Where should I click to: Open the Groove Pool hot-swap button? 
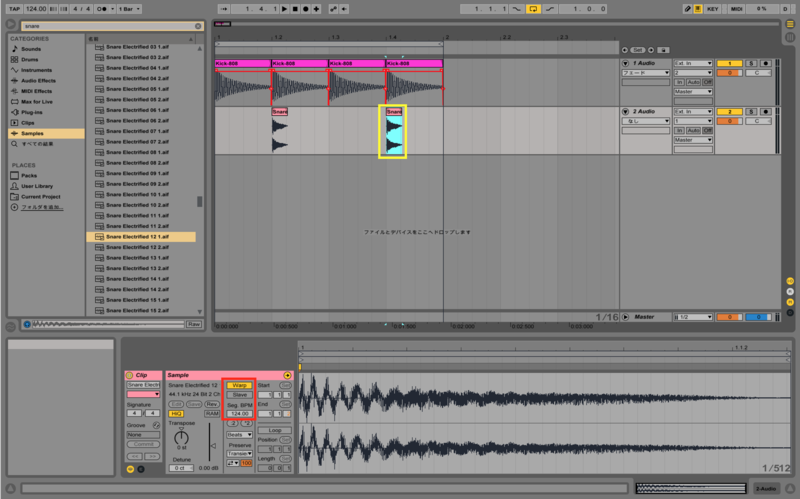pos(156,425)
